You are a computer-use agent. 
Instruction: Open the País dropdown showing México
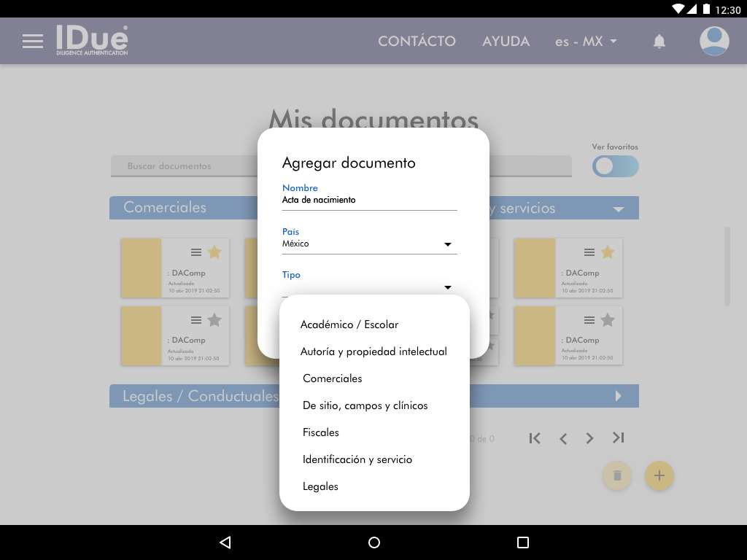369,244
